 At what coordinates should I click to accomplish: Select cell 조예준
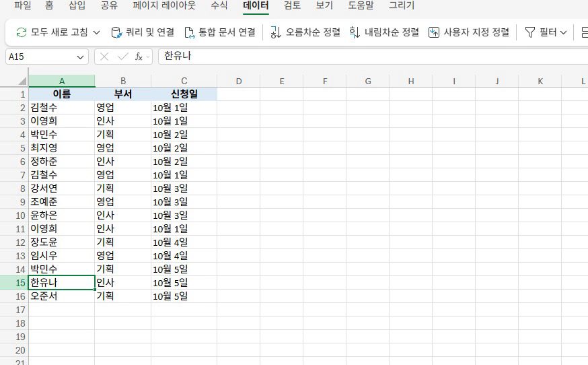click(x=62, y=202)
